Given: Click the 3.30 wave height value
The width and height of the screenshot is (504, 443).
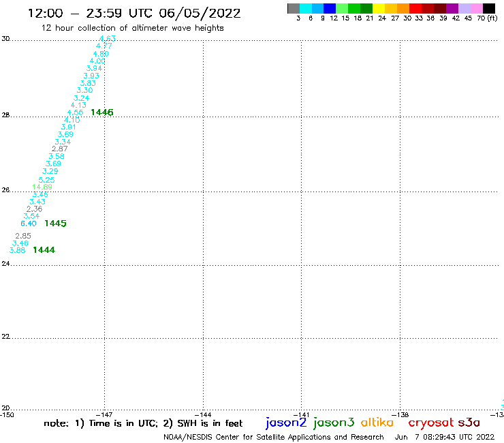Looking at the screenshot, I should [85, 90].
